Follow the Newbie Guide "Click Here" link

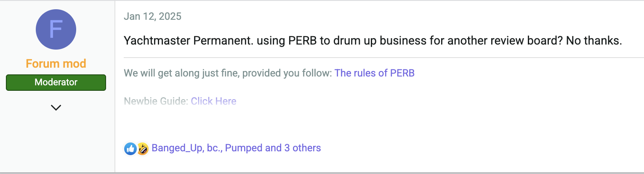click(213, 101)
